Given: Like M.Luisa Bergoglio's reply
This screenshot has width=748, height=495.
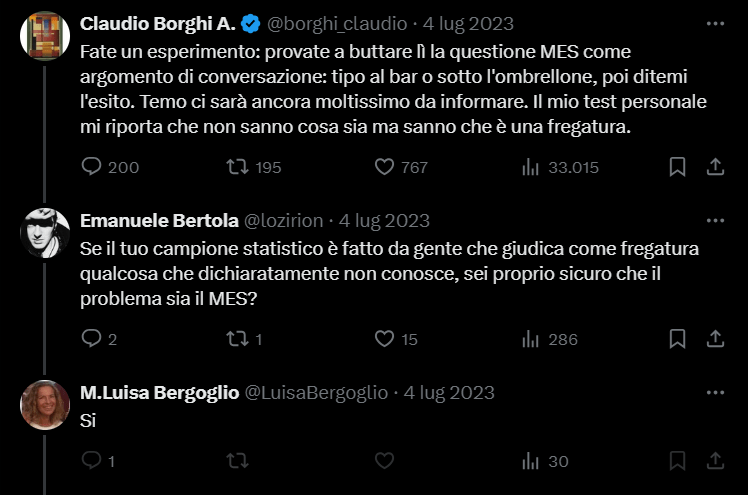Looking at the screenshot, I should tap(384, 461).
